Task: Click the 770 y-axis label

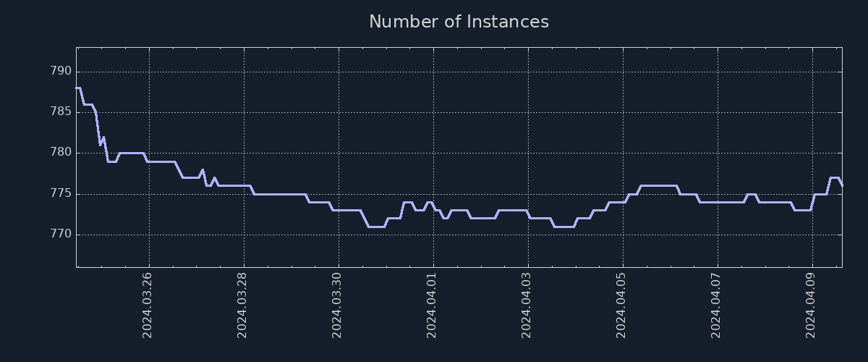Action: click(x=61, y=234)
